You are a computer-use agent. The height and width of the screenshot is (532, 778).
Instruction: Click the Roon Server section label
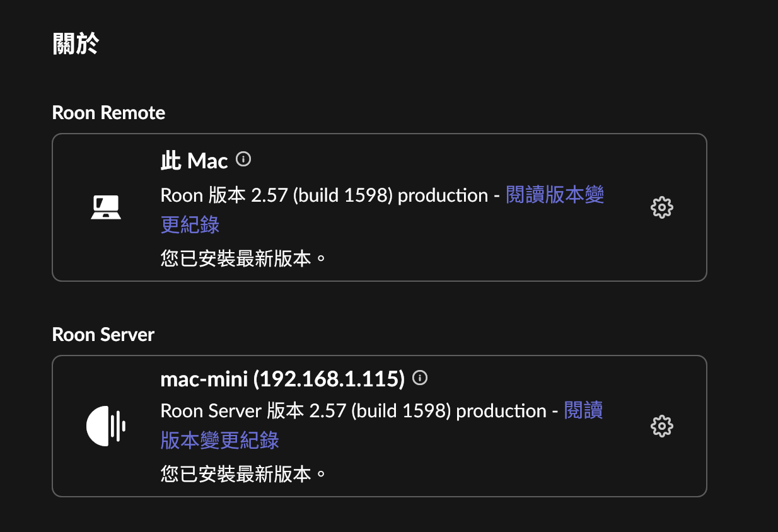(103, 334)
